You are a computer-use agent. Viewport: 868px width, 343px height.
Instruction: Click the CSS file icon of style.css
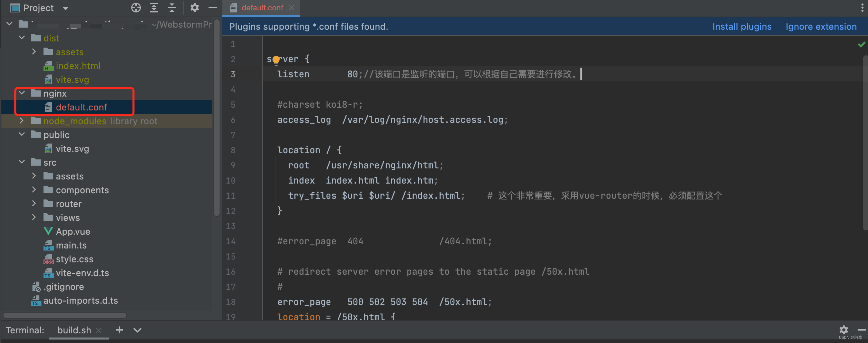click(48, 259)
